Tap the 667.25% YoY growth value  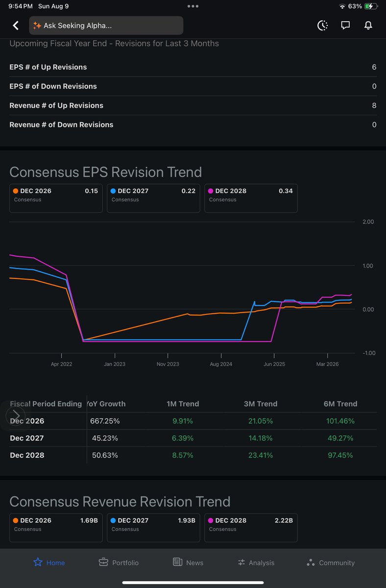click(x=105, y=421)
